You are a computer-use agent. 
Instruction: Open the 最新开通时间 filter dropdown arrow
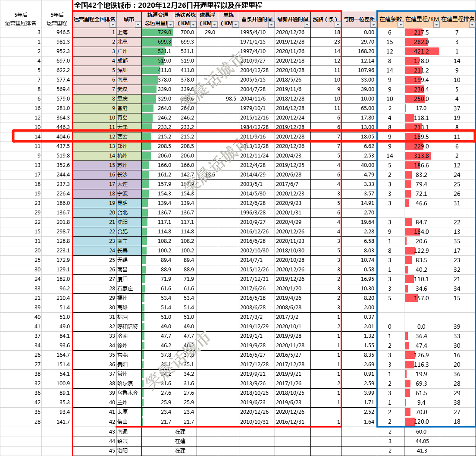coord(307,24)
